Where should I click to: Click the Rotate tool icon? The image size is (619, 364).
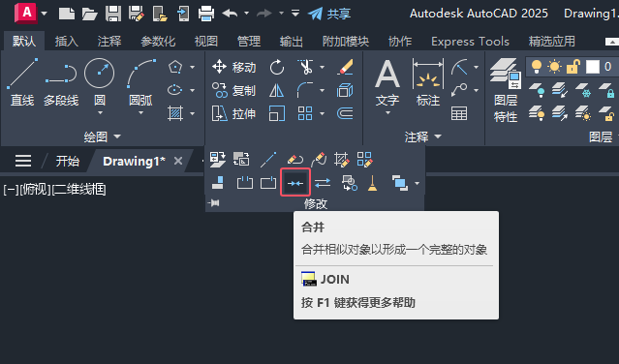pos(277,68)
